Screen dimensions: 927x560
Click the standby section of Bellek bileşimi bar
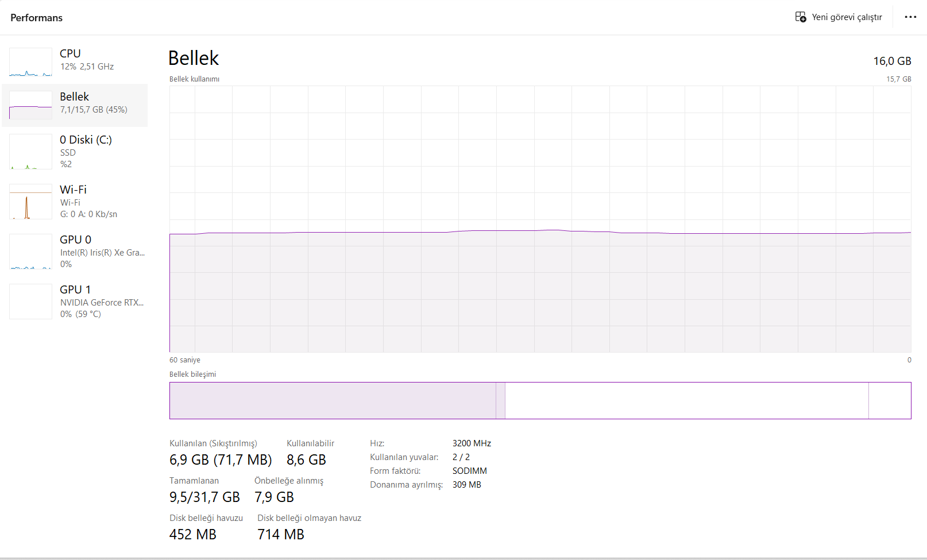686,400
